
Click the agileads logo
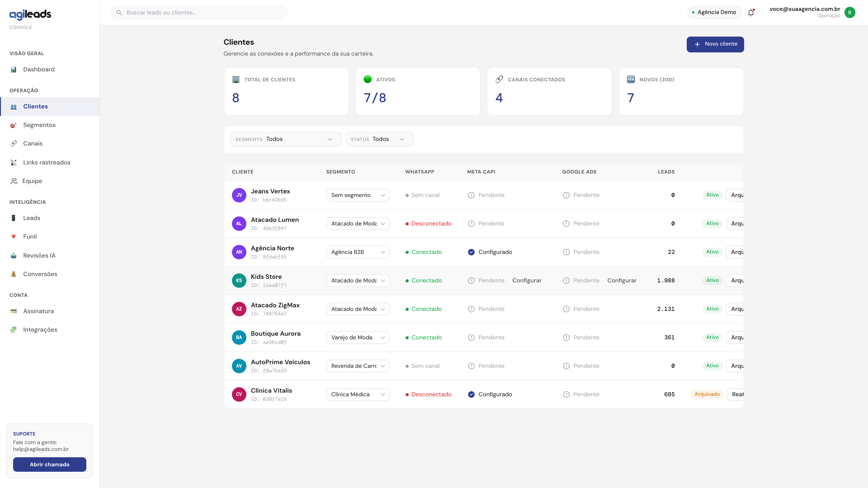click(30, 14)
